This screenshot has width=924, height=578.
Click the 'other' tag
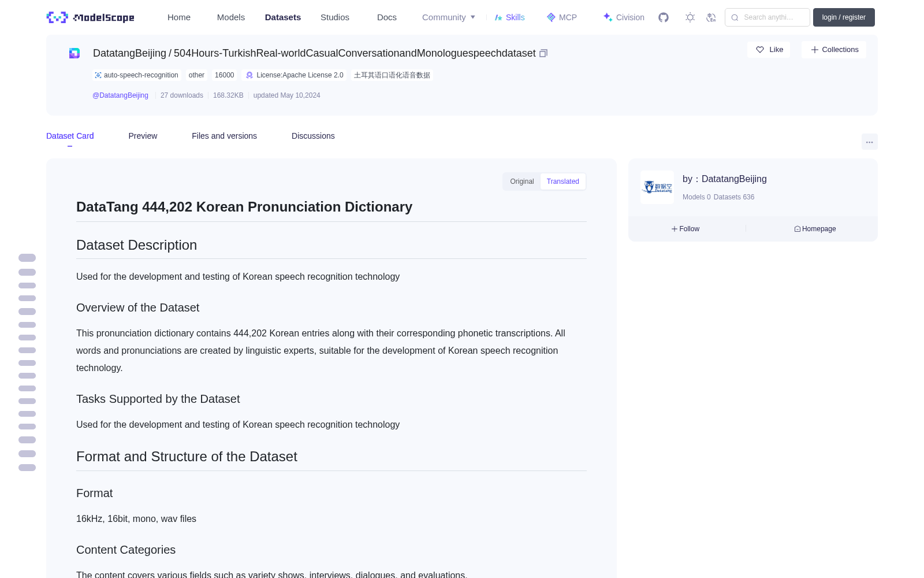coord(196,75)
